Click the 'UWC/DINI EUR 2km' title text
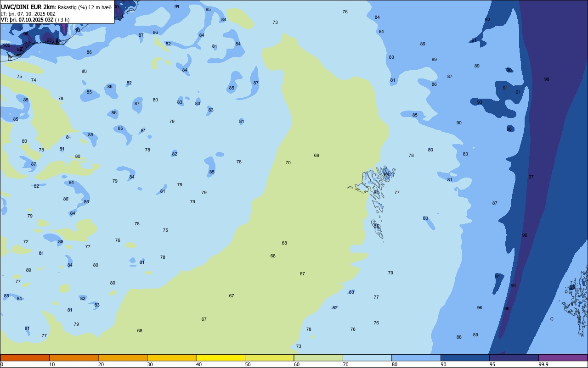This screenshot has width=588, height=368. 28,7
